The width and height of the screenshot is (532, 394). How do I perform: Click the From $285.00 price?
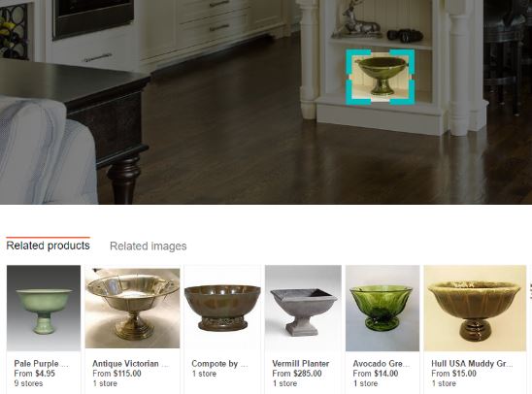coord(297,374)
